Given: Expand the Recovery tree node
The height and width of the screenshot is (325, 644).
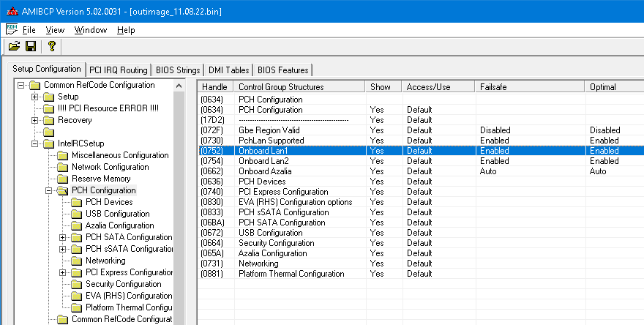Looking at the screenshot, I should click(34, 120).
